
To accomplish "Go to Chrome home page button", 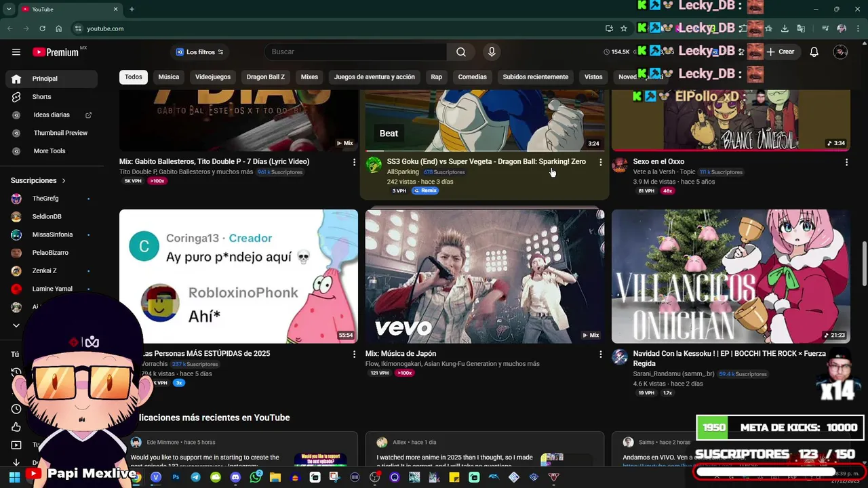I will (58, 28).
